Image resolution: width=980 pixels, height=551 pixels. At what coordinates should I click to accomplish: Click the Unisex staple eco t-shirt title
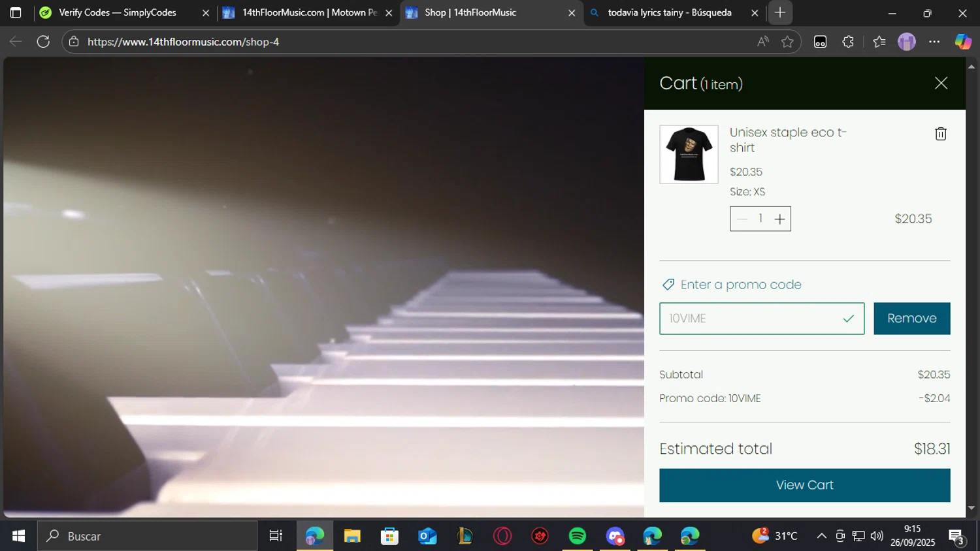coord(788,140)
